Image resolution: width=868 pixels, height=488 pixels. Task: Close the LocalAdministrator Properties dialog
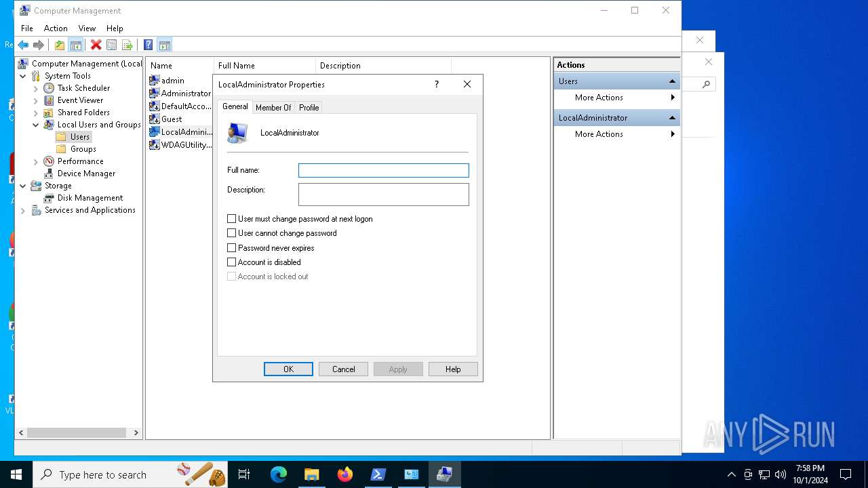tap(467, 84)
